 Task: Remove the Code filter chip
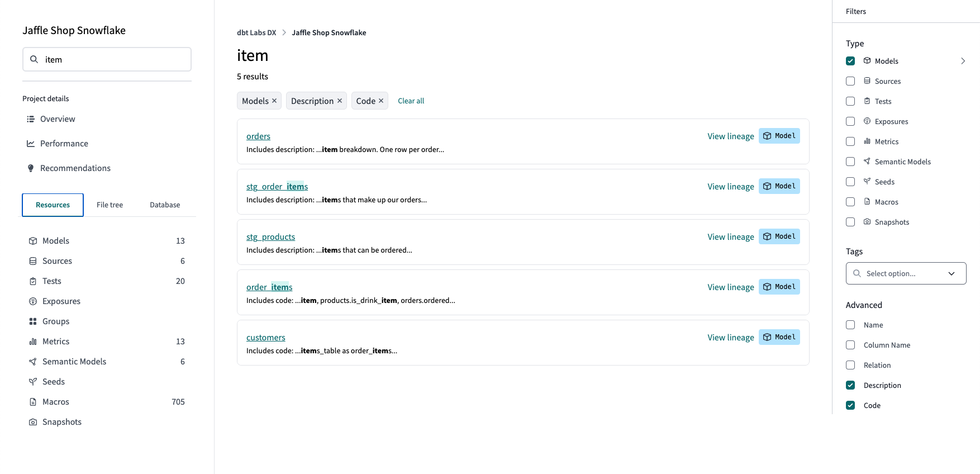(x=381, y=101)
